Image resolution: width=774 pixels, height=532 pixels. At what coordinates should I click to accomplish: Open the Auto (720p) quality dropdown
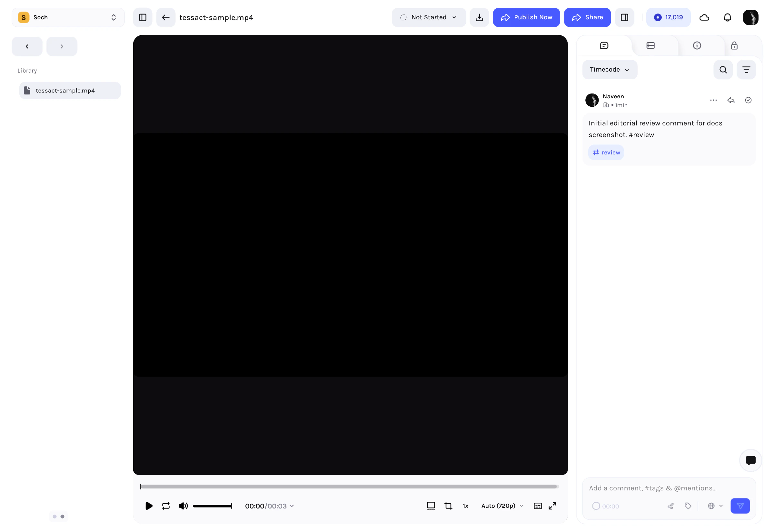tap(502, 506)
